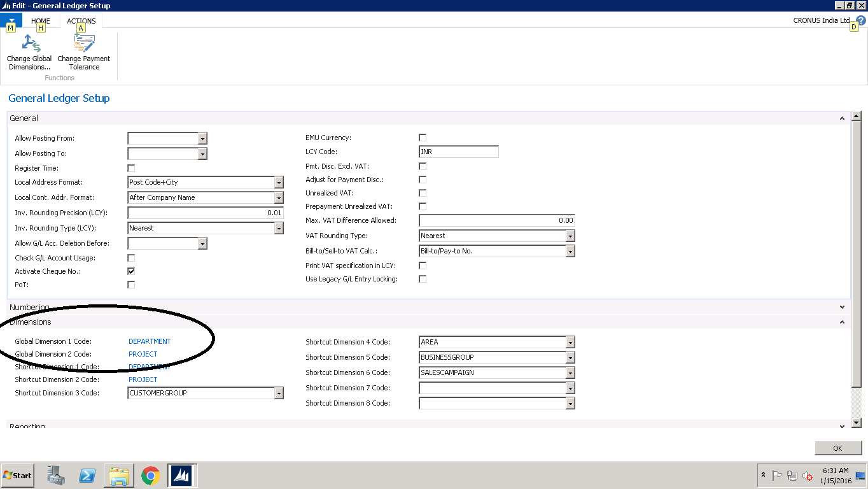Screen dimensions: 868x489
Task: Enable the EMU Currency checkbox
Action: pos(422,137)
